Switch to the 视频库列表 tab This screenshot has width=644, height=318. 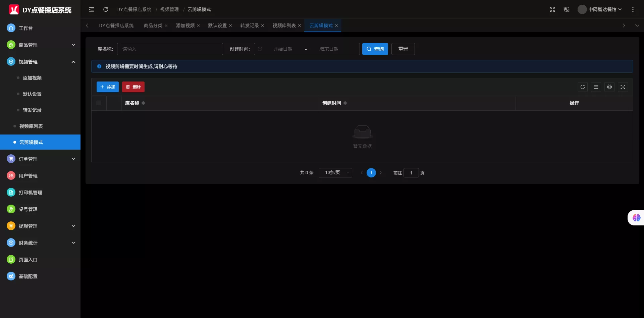(284, 25)
